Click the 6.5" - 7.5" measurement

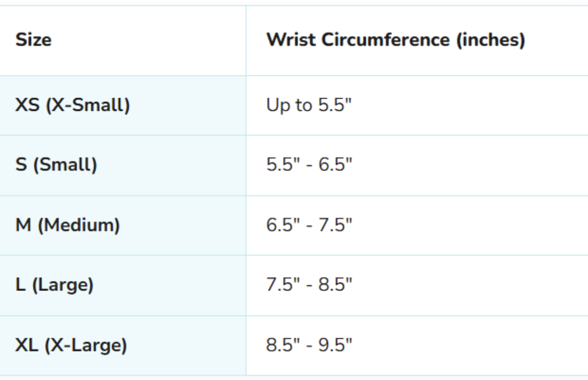click(309, 225)
